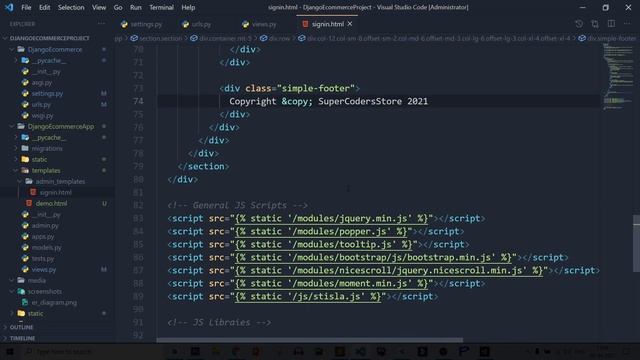This screenshot has height=360, width=640.
Task: Open editor More Actions ellipsis
Action: [627, 24]
